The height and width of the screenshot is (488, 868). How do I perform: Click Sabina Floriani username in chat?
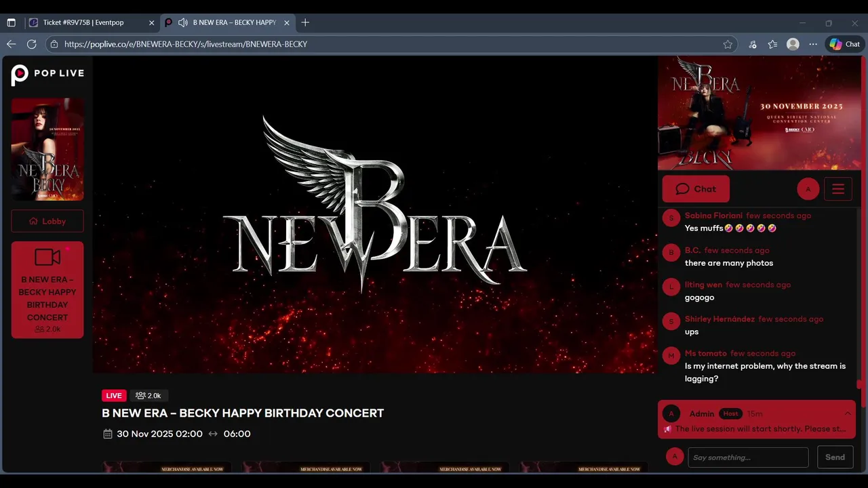click(x=713, y=216)
